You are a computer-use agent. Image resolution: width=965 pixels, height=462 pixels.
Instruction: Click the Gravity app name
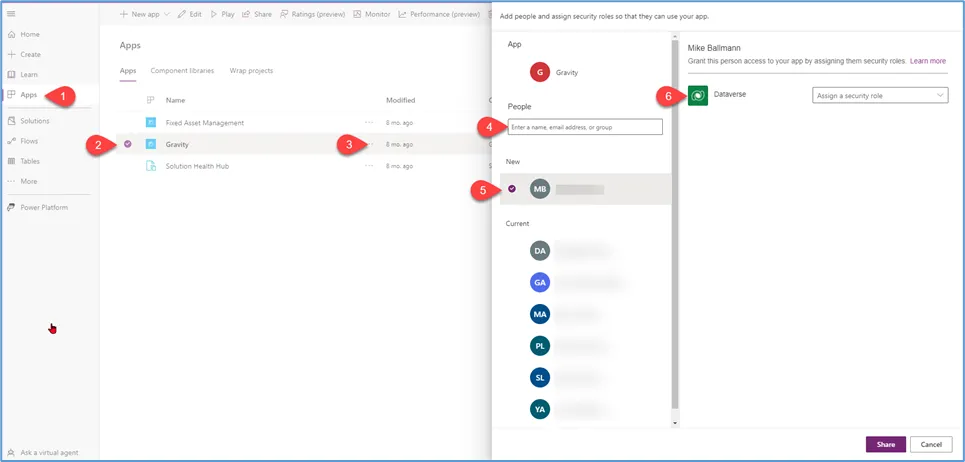tap(177, 145)
